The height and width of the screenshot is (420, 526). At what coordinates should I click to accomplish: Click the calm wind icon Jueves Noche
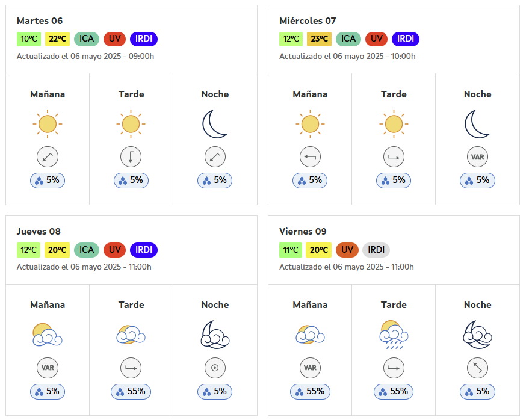(215, 368)
